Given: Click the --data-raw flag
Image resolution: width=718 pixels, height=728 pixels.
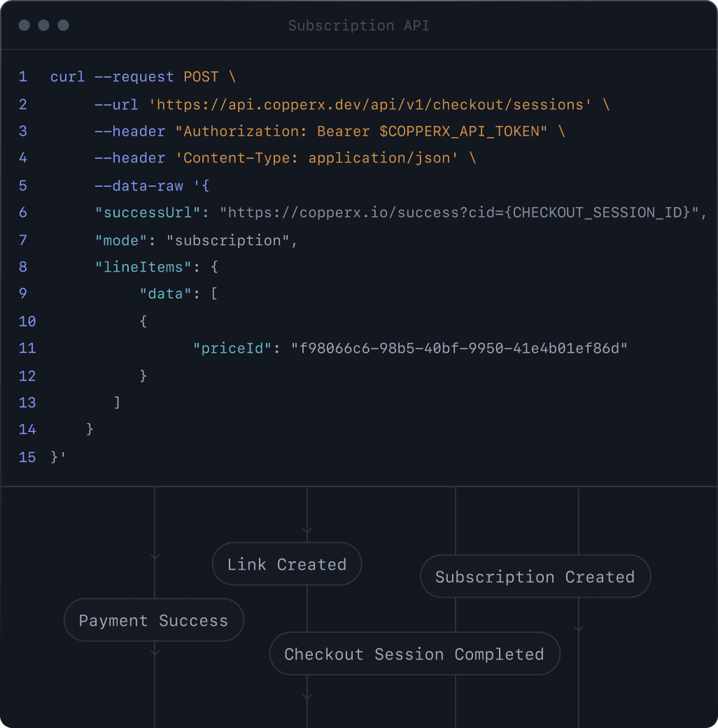Looking at the screenshot, I should [x=139, y=186].
